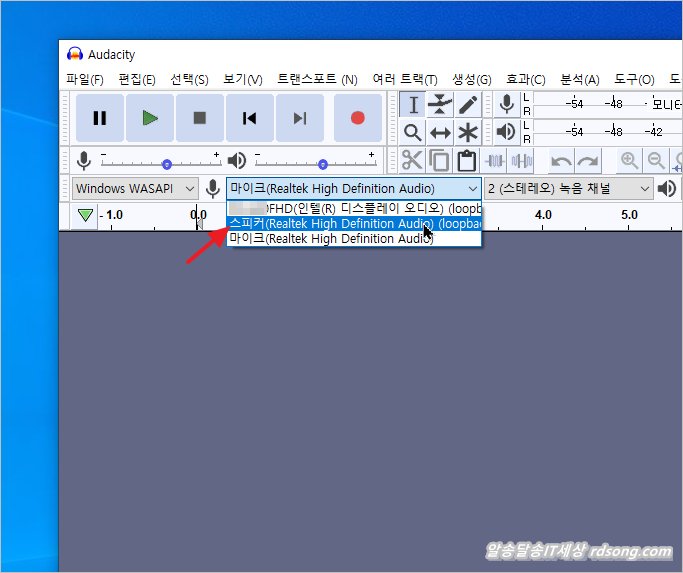Open the 선택(S) menu
Screen dimensions: 683x573
(x=189, y=80)
